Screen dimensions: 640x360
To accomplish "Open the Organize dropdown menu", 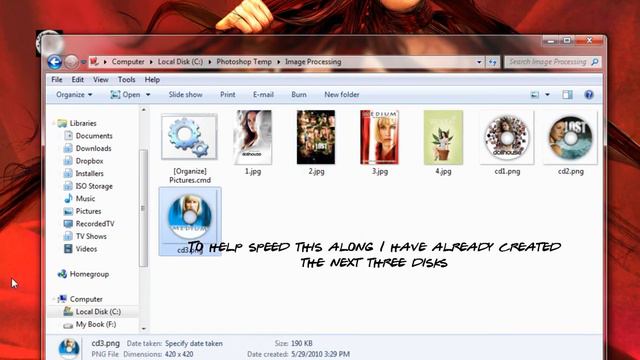I will click(x=74, y=95).
